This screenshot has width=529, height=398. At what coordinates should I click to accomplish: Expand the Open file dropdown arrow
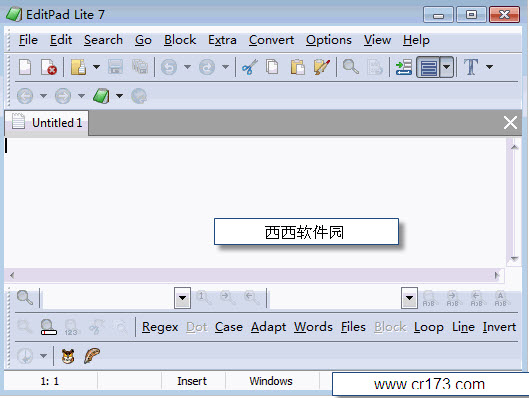(x=96, y=67)
